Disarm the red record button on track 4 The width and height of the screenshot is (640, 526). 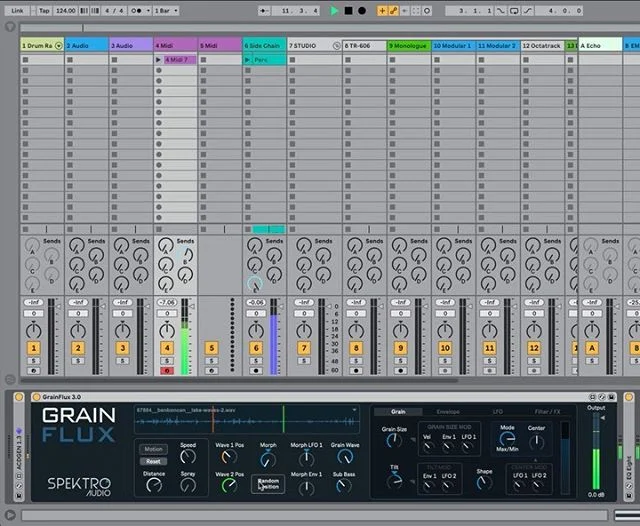[x=167, y=371]
